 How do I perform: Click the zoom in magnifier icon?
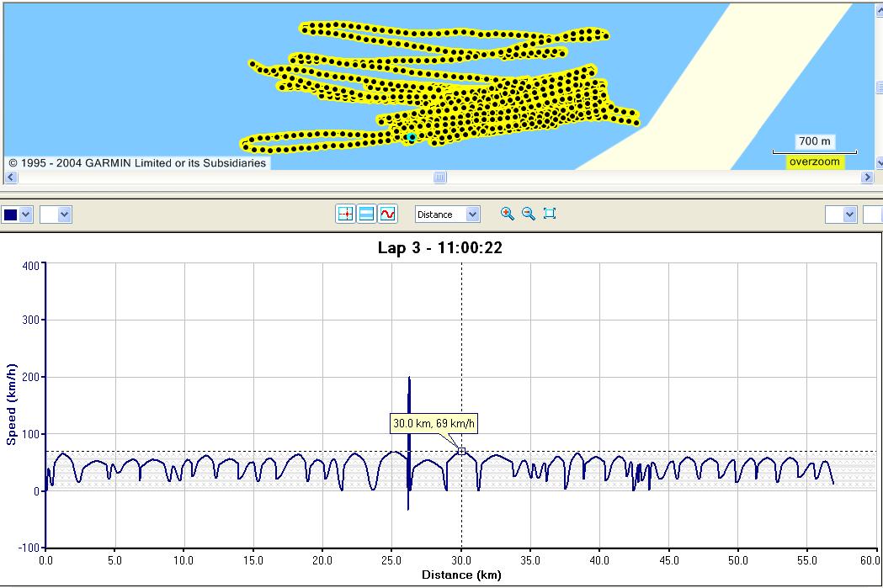pyautogui.click(x=507, y=214)
